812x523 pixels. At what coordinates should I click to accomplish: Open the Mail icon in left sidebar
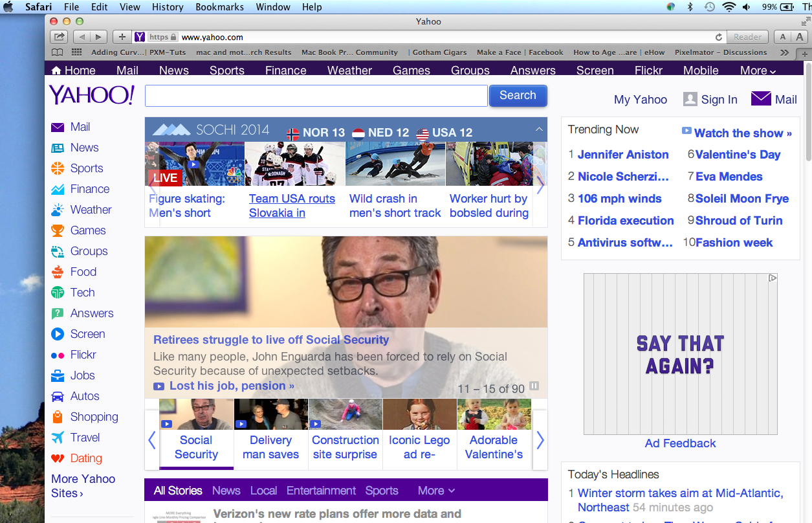point(58,128)
